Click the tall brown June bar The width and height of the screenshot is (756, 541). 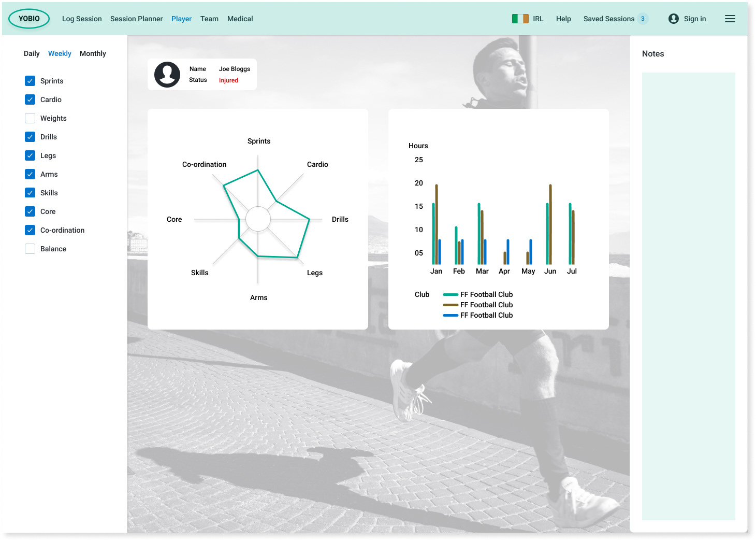[x=550, y=224]
